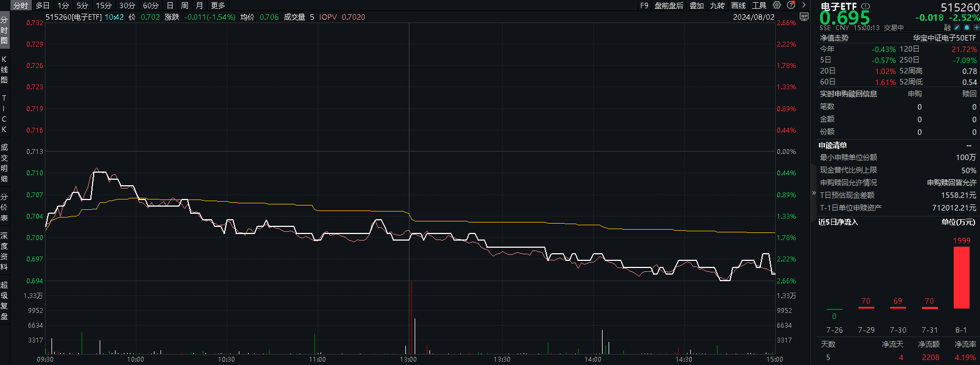The height and width of the screenshot is (365, 980).
Task: Select the 日 daily chart tab
Action: pyautogui.click(x=170, y=5)
